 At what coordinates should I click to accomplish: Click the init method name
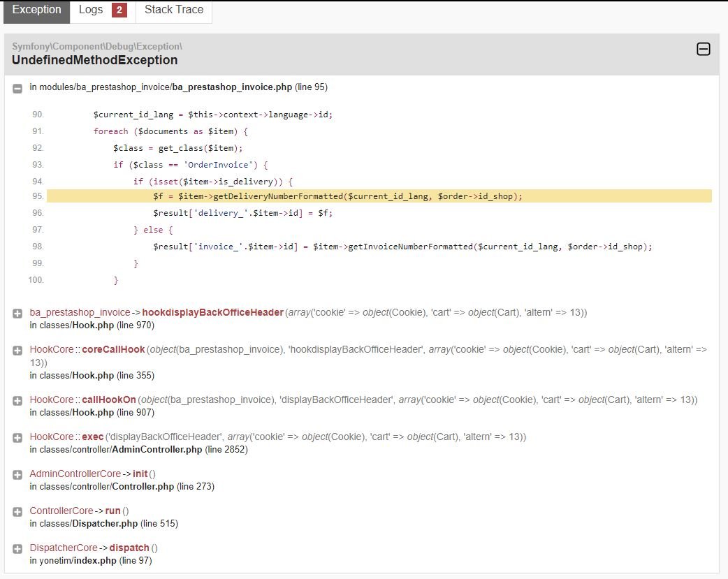click(140, 474)
